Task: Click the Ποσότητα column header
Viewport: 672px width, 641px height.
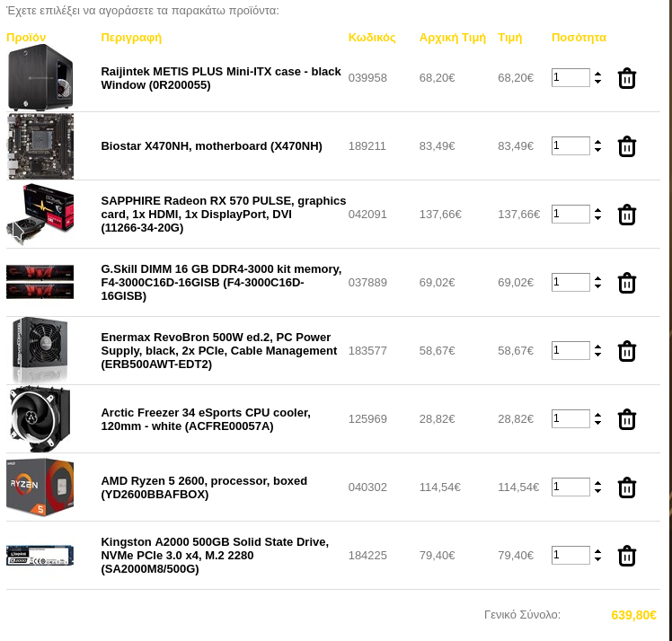Action: [x=579, y=37]
